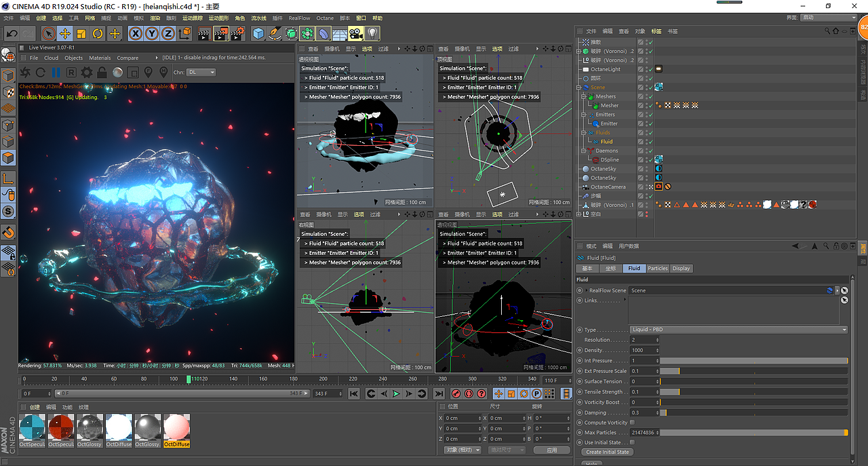The width and height of the screenshot is (868, 466).
Task: Click the Density value field
Action: point(644,350)
